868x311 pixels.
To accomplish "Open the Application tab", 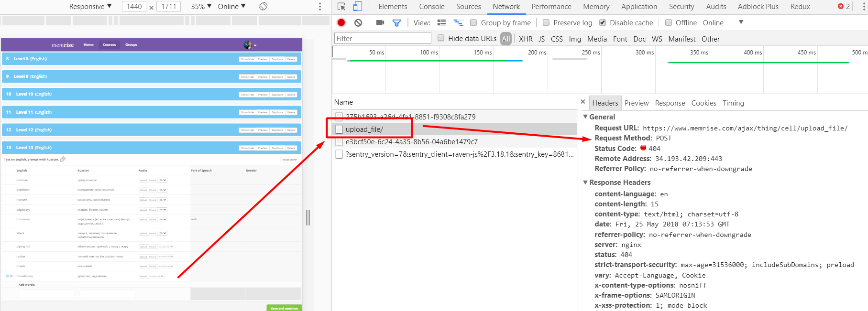I will click(639, 7).
